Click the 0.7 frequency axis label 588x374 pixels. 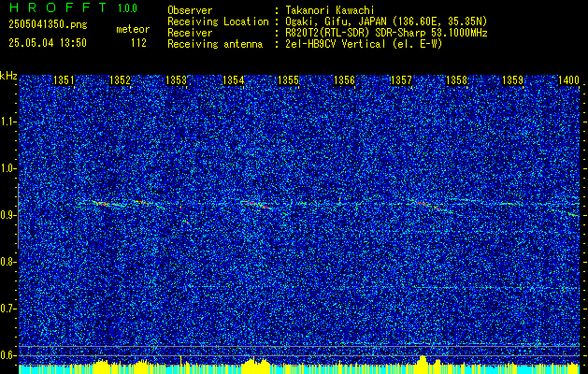tap(8, 309)
